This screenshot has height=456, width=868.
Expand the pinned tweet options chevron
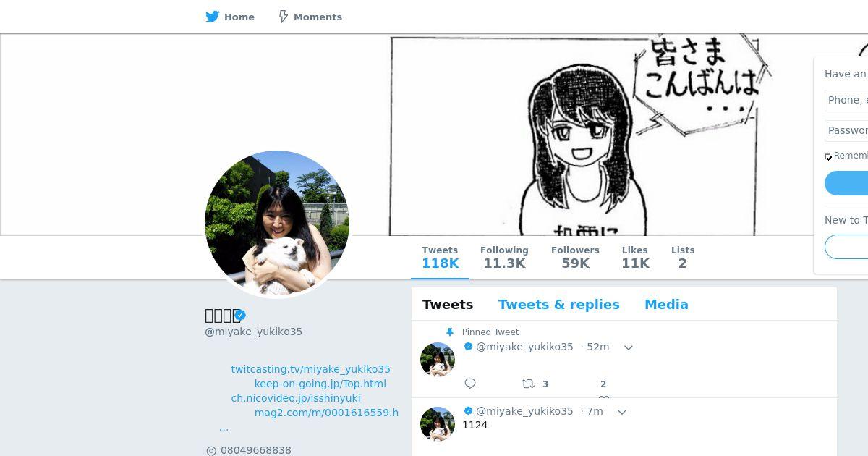pyautogui.click(x=629, y=347)
